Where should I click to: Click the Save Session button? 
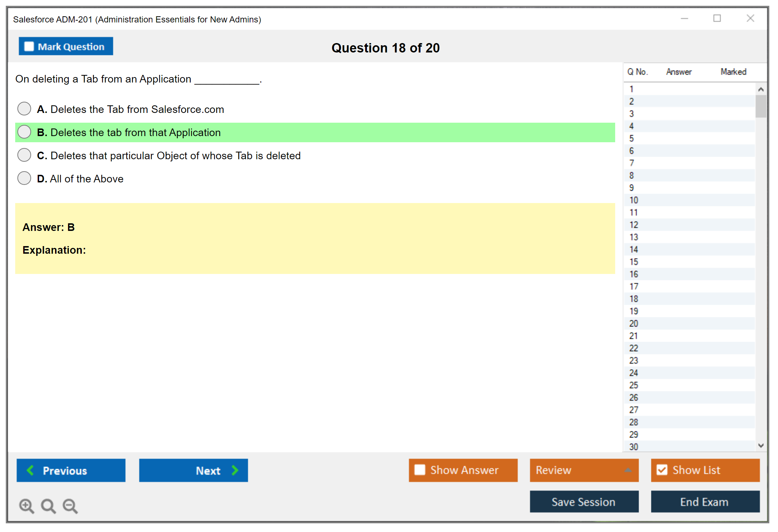click(x=584, y=502)
